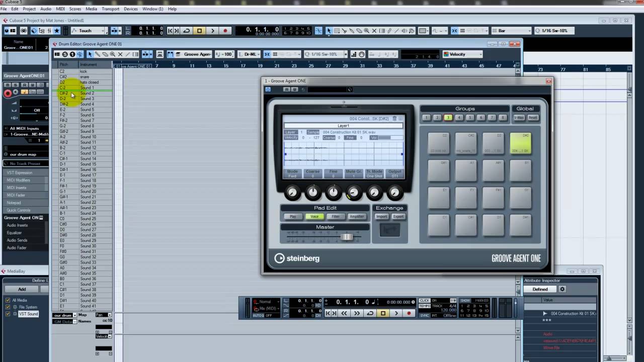This screenshot has width=644, height=362.
Task: Open the Dr-ML length dropdown in Drum Editor
Action: tap(250, 54)
